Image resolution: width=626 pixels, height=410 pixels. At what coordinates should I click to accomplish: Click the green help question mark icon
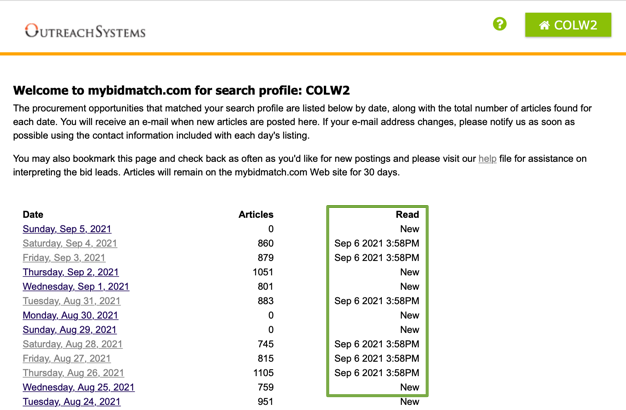(500, 24)
